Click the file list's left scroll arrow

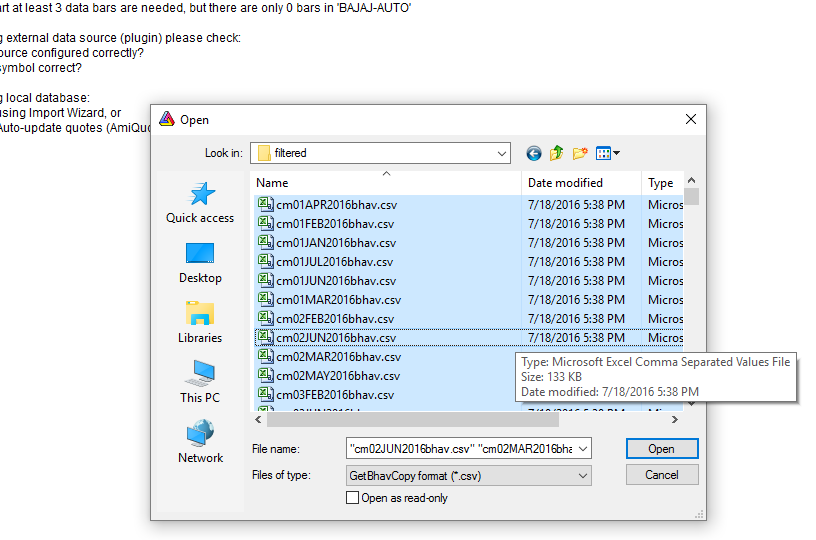259,419
